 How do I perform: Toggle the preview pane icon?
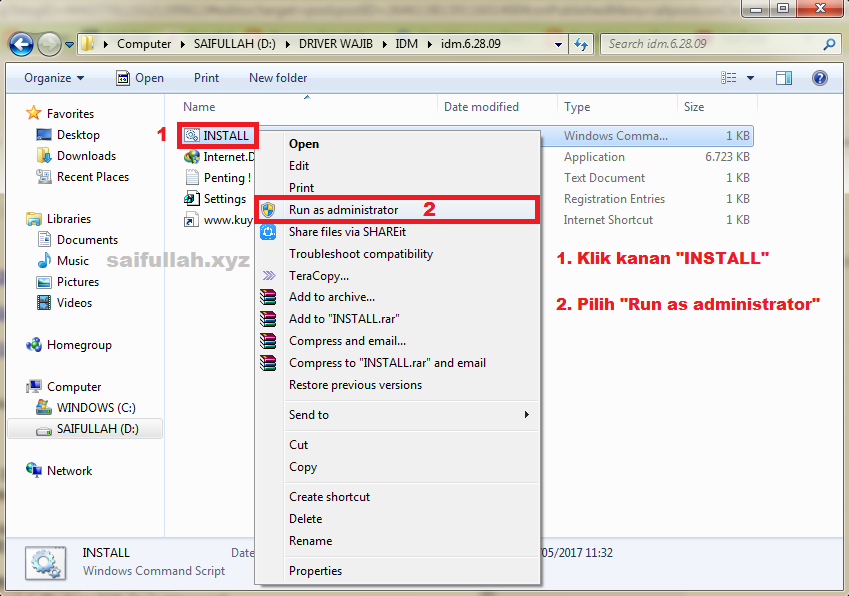pos(783,78)
